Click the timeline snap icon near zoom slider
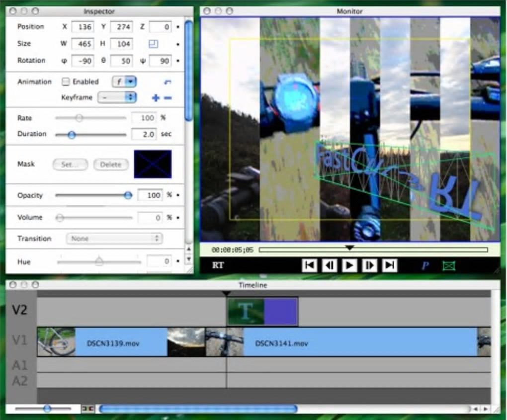Screen dimensions: 507x420 88,409
